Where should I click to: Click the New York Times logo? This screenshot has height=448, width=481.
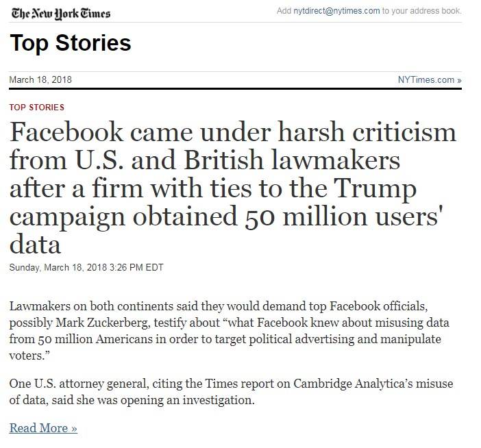coord(60,13)
